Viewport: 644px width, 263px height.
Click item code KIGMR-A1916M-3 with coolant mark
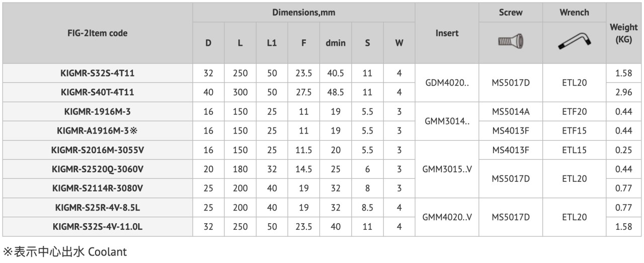pyautogui.click(x=98, y=131)
